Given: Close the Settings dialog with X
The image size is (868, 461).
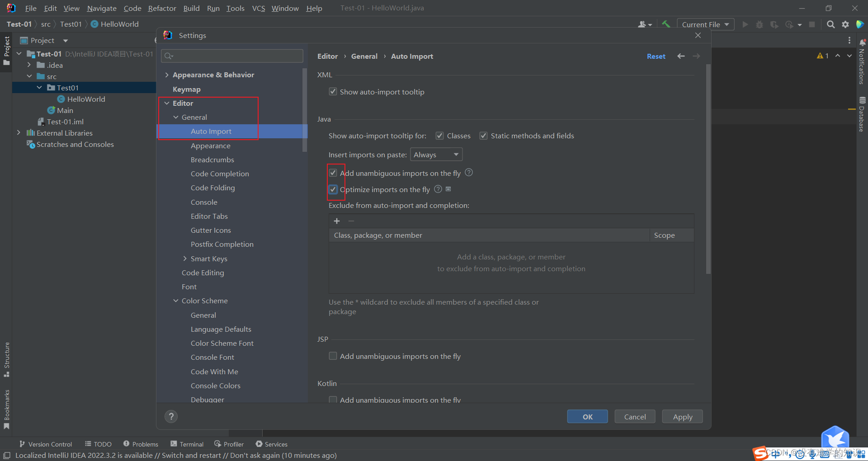Looking at the screenshot, I should [x=698, y=35].
